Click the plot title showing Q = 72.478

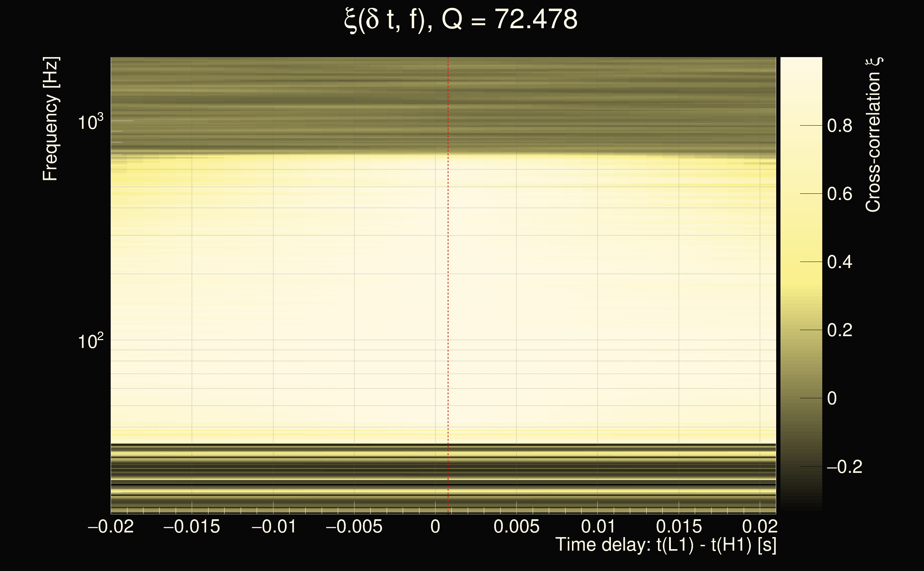coord(461,20)
